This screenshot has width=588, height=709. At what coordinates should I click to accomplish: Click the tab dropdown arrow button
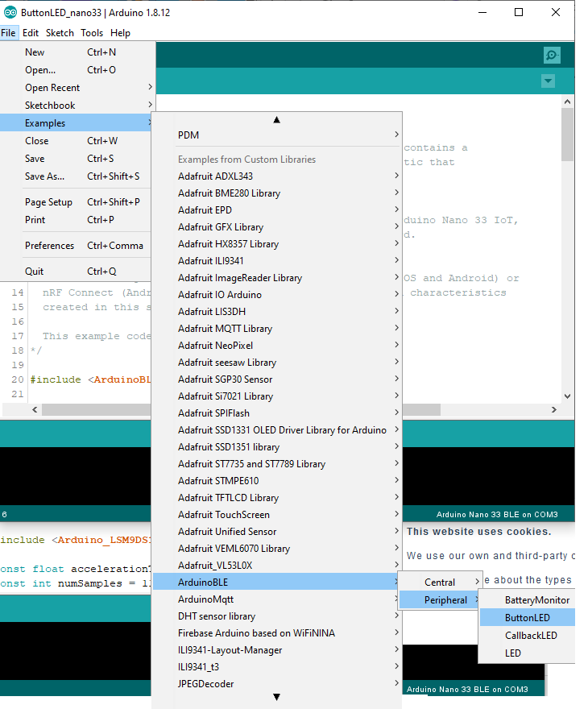pos(549,81)
